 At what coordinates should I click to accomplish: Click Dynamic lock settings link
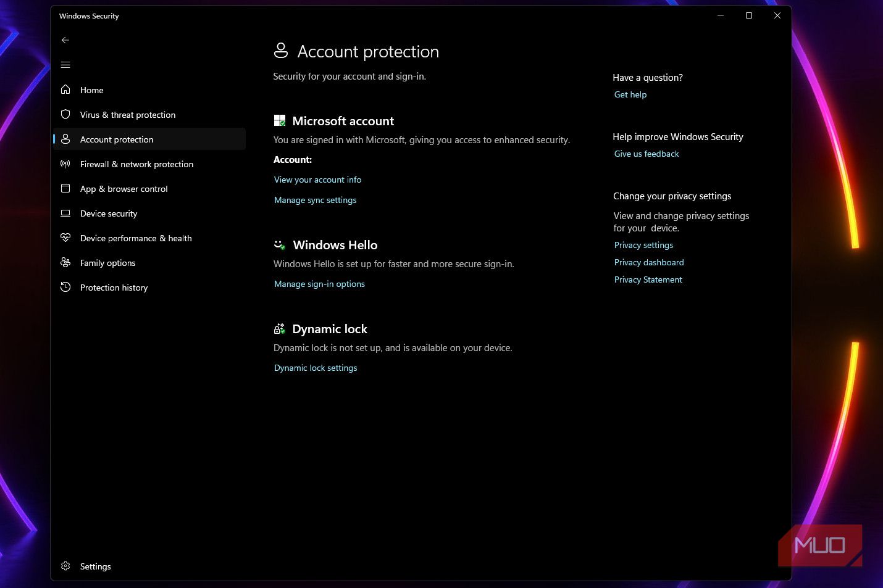[x=316, y=368]
